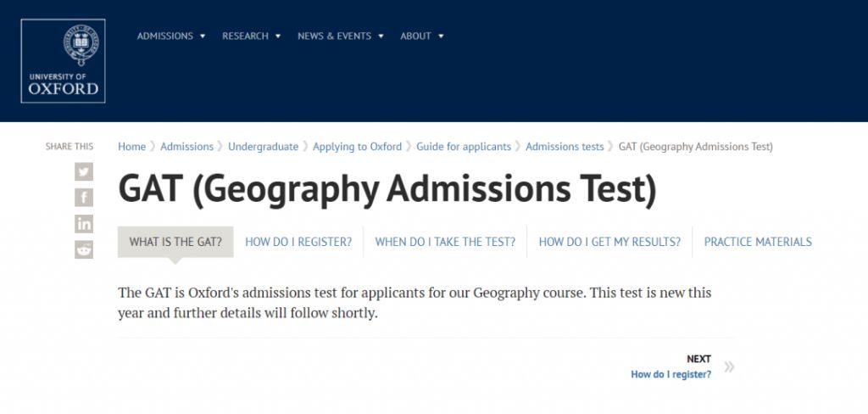Select the What is the GAT? tab

pos(175,242)
